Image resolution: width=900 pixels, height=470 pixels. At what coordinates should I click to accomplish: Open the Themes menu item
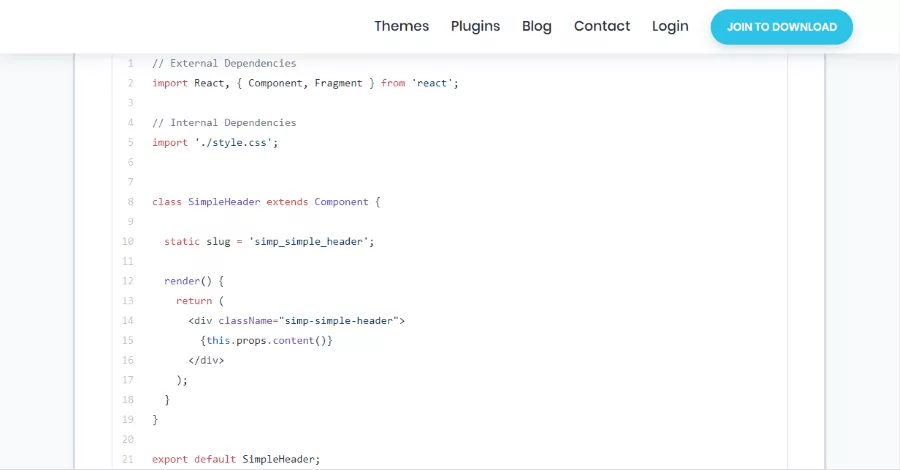pyautogui.click(x=401, y=26)
